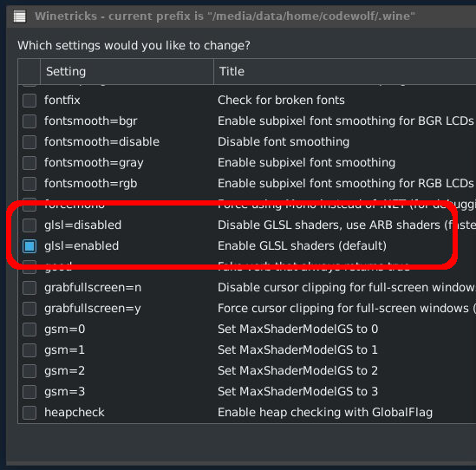476x470 pixels.
Task: Select the fontsmooth=gray checkbox
Action: click(29, 163)
